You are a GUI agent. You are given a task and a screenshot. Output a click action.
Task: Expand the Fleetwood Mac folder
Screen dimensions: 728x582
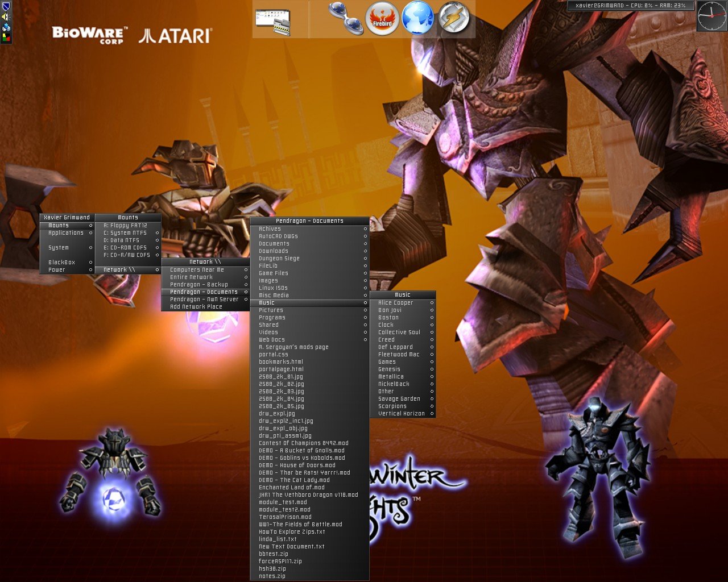(x=403, y=355)
